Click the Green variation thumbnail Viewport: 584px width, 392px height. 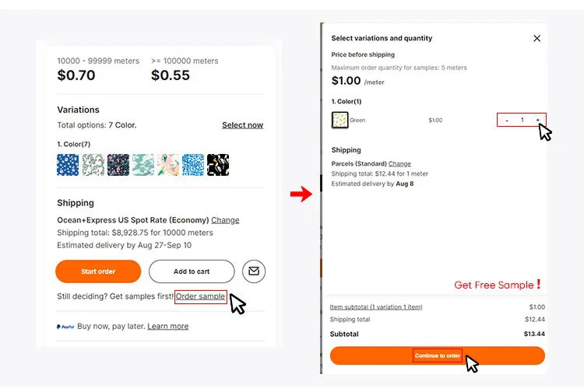click(x=340, y=120)
